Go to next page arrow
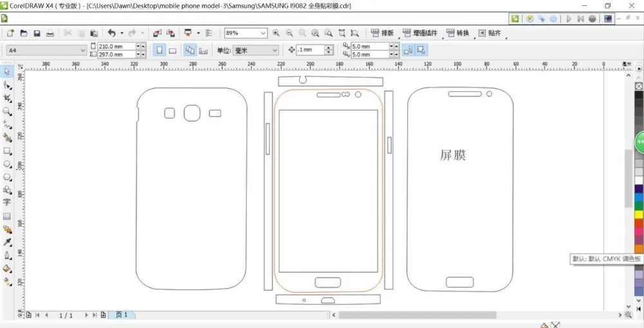Image resolution: width=644 pixels, height=328 pixels. (x=86, y=315)
